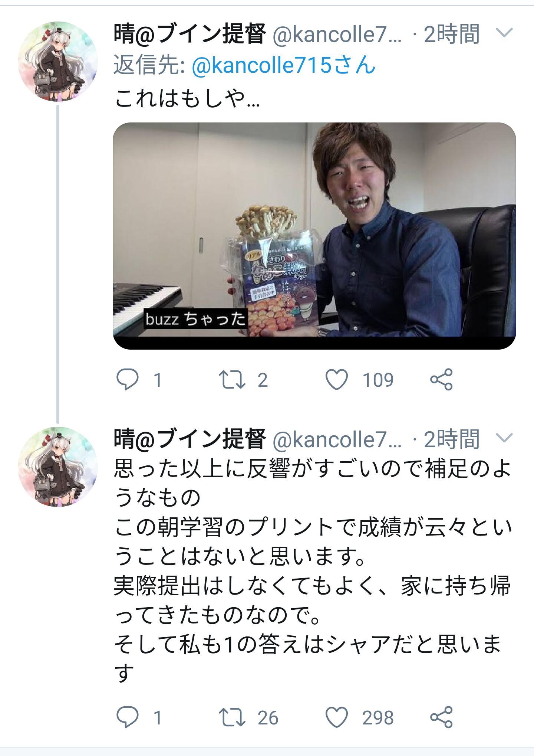Open the @kancolle715さん reply mention link
The width and height of the screenshot is (534, 756).
tap(284, 65)
